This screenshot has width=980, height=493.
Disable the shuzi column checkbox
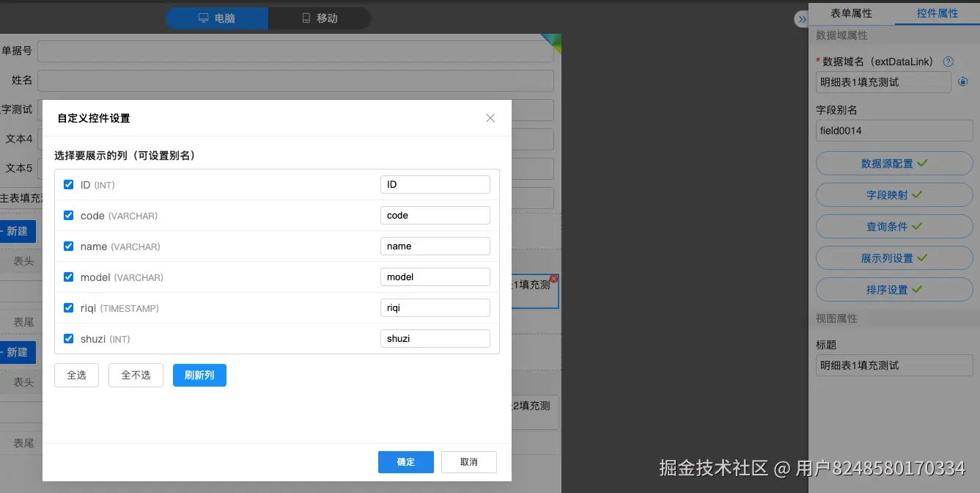(69, 339)
